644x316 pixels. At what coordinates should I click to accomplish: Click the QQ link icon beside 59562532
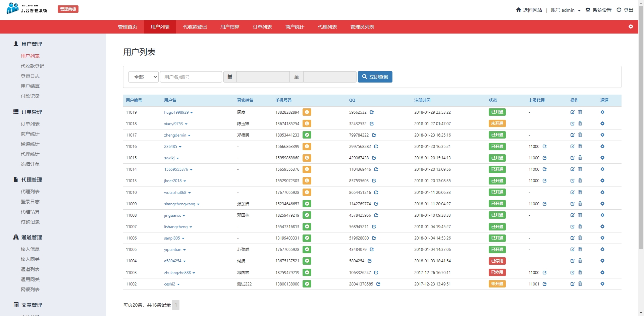pyautogui.click(x=372, y=112)
